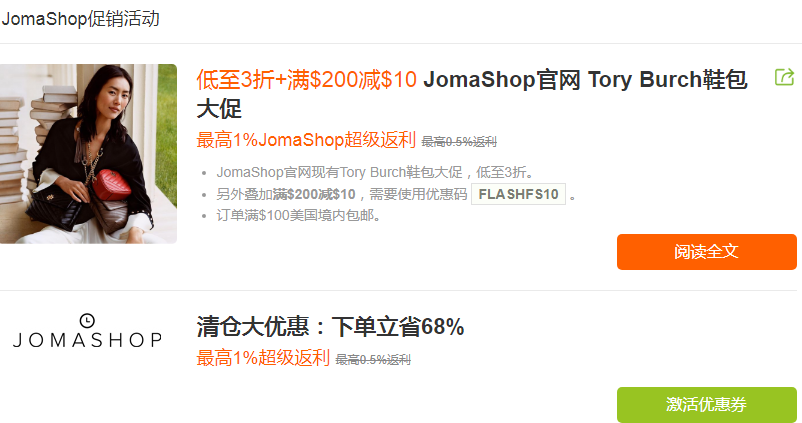Open the 阅读全文 orange button
Viewport: 802px width, 423px height.
706,252
